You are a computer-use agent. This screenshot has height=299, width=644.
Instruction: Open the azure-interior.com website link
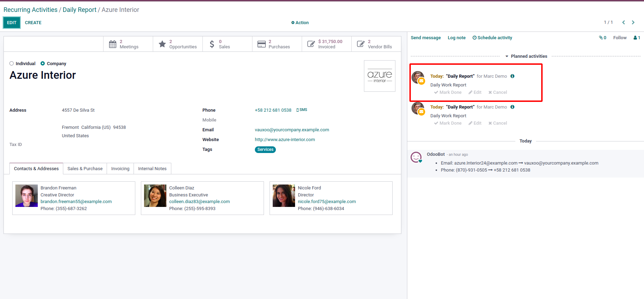point(285,140)
